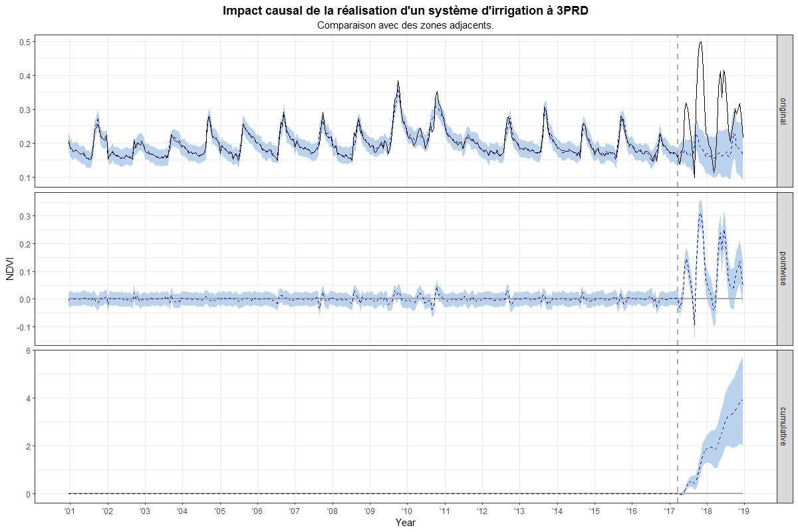The image size is (798, 532).
Task: Click the 'Year' x-axis title
Action: point(405,523)
